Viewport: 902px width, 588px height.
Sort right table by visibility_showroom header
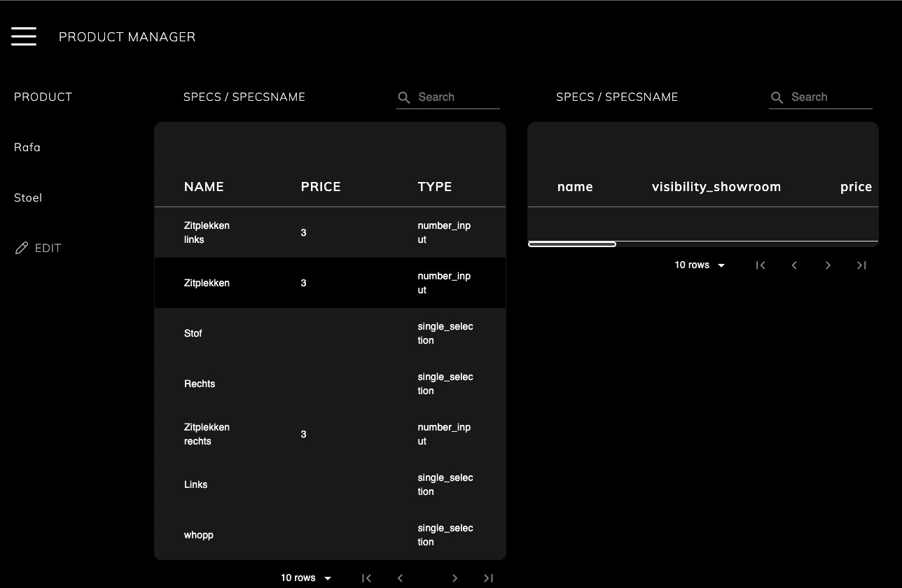[716, 187]
